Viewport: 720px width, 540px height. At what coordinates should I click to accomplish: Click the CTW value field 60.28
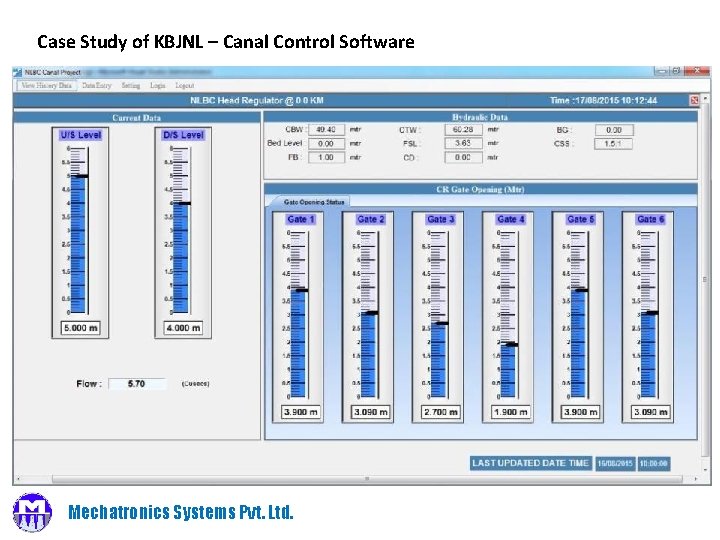[463, 130]
